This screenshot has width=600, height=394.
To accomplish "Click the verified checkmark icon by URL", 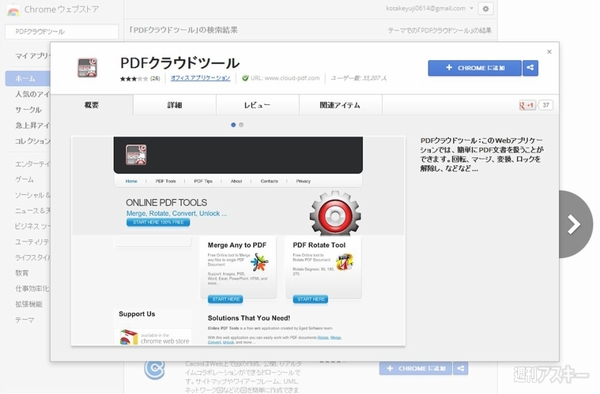I will pyautogui.click(x=245, y=78).
